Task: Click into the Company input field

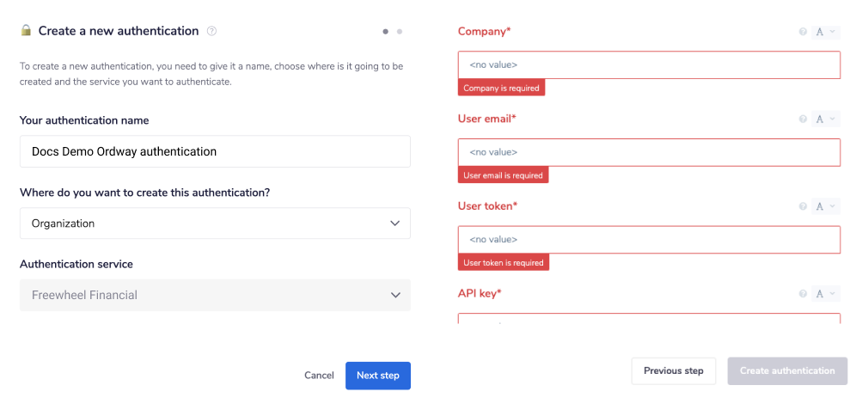Action: [649, 65]
